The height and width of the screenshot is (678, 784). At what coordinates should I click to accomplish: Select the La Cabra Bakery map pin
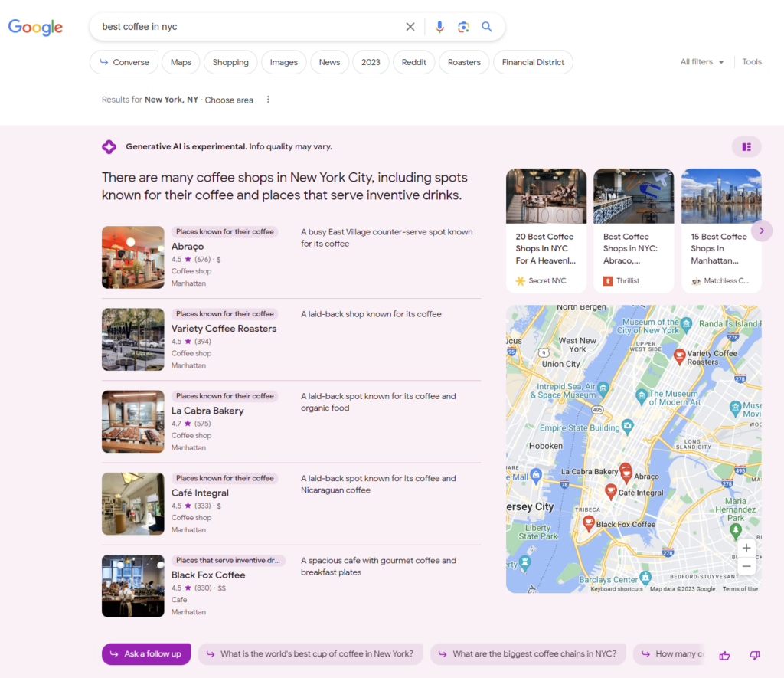click(625, 470)
